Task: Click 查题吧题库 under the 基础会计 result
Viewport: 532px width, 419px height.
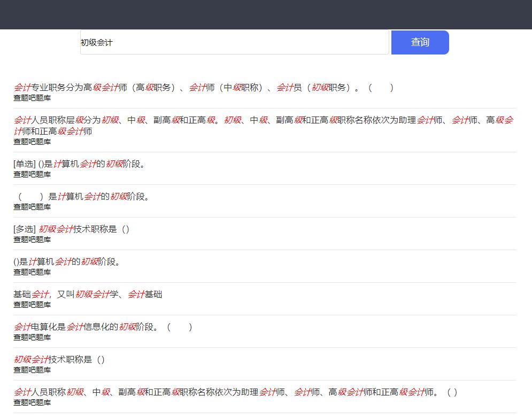Action: tap(32, 305)
